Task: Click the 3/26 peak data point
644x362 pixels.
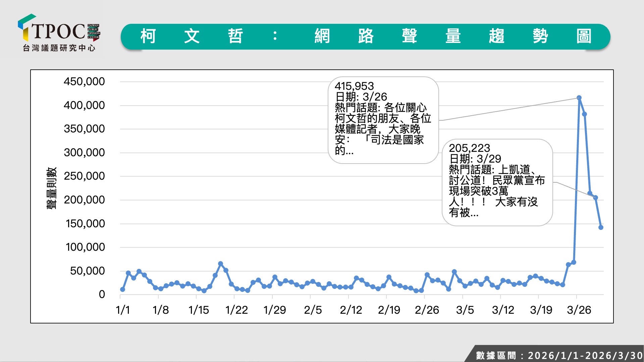Action: 579,98
